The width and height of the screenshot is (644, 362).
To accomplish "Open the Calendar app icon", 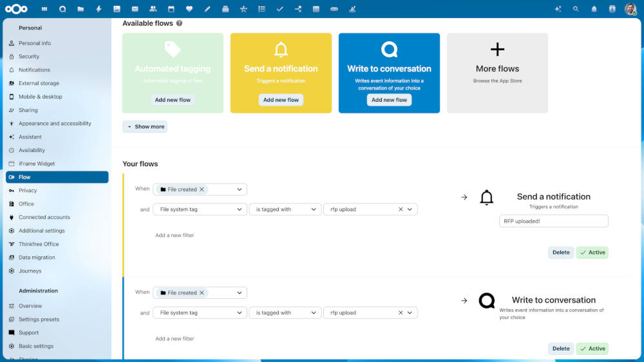I will (x=171, y=9).
